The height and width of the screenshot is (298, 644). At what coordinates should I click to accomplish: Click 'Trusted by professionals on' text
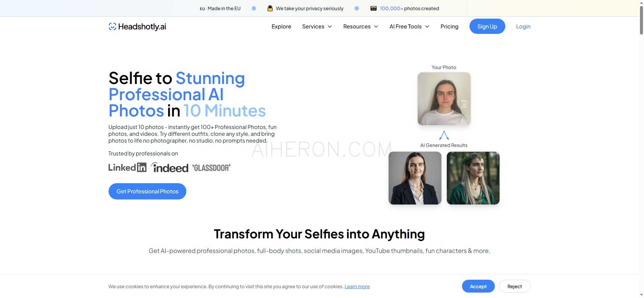click(x=143, y=153)
